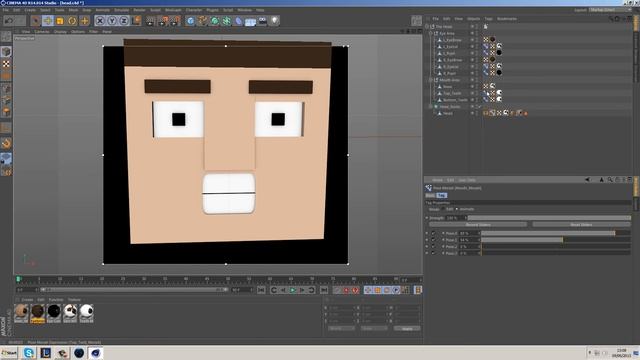Click the Render View clapperboard icon
Screen dimensions: 640x360
pos(151,20)
